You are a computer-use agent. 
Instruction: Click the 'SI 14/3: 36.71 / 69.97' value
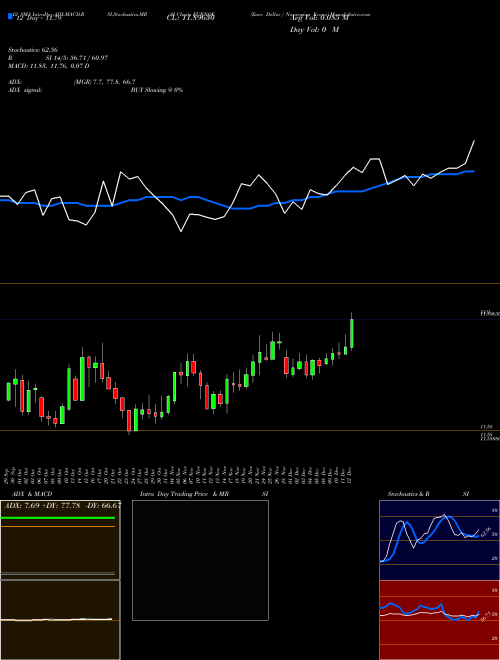point(77,58)
